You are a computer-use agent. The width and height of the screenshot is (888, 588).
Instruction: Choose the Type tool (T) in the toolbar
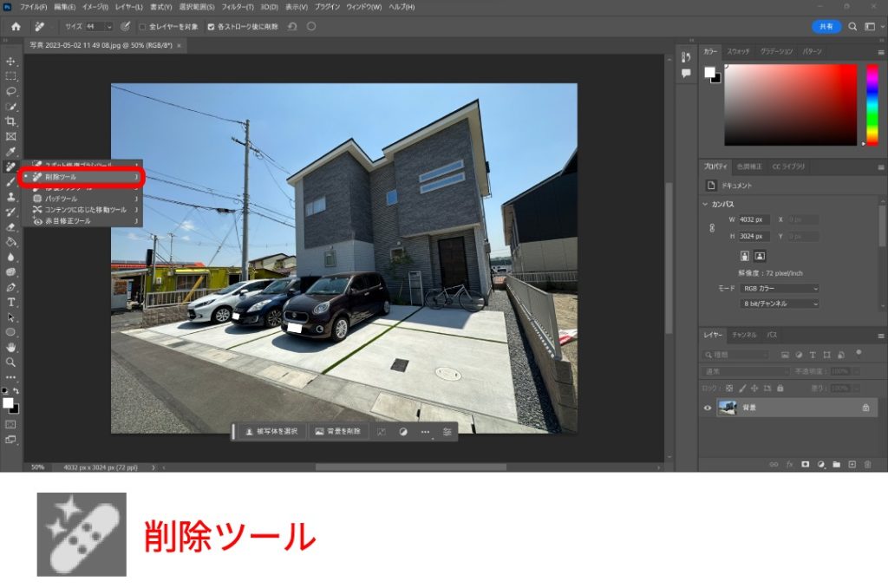(x=11, y=302)
